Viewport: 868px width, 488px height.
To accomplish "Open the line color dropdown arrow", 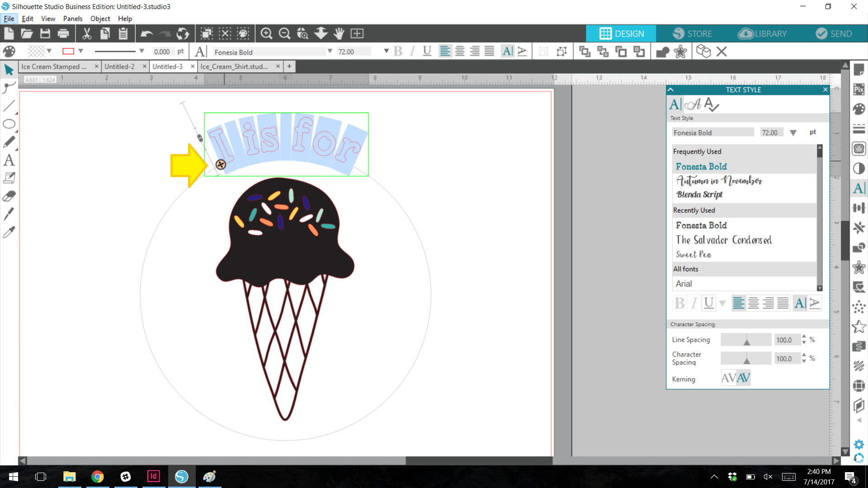I will pos(81,51).
